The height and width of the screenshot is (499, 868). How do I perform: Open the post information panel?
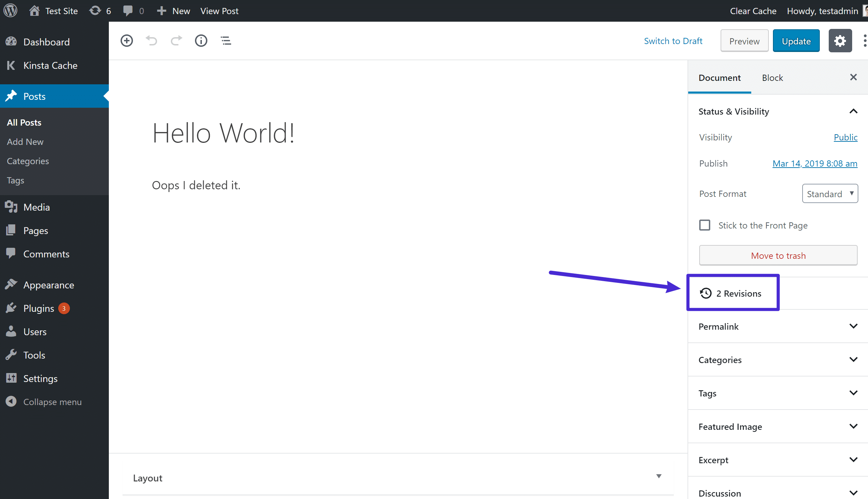[201, 41]
